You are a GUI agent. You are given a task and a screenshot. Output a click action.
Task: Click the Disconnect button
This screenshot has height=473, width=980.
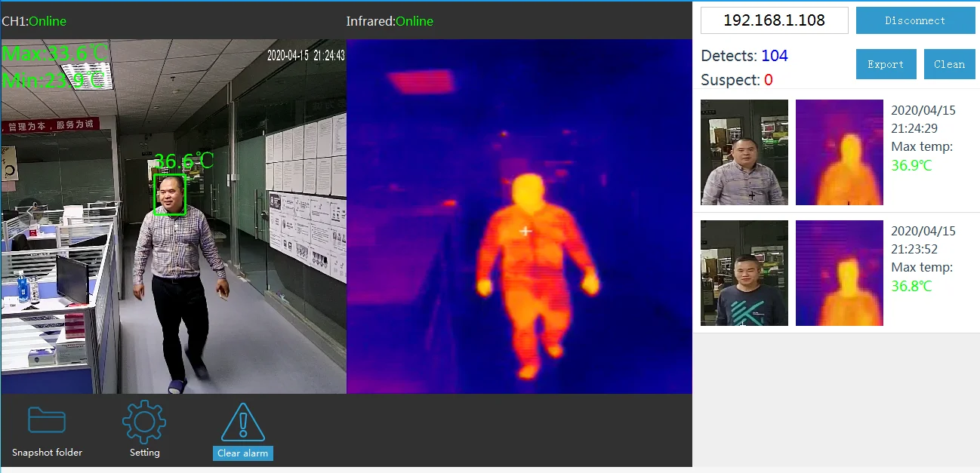(x=915, y=20)
